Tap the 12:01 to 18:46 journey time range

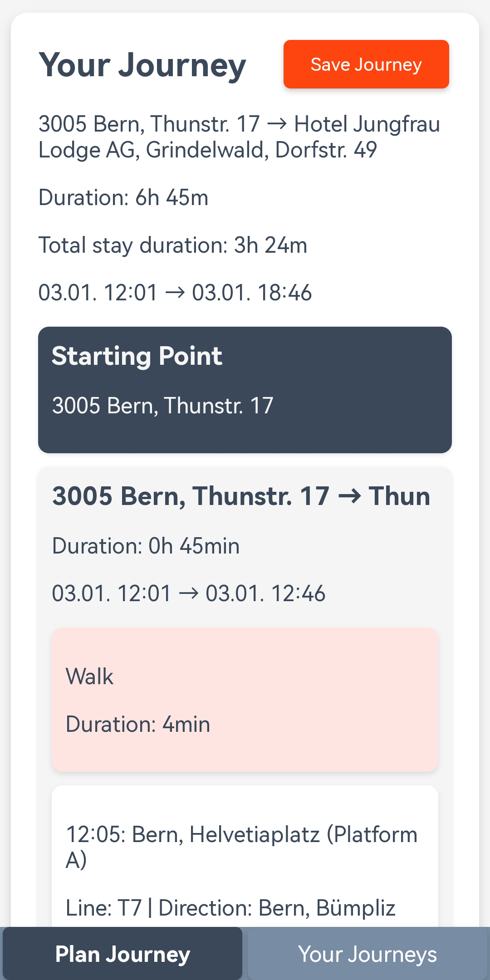(x=175, y=292)
